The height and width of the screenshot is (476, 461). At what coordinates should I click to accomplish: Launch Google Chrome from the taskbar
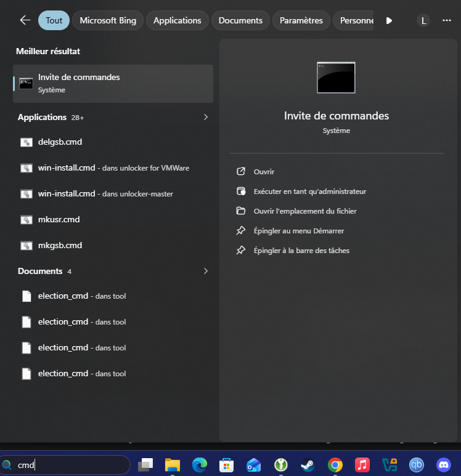pyautogui.click(x=335, y=464)
